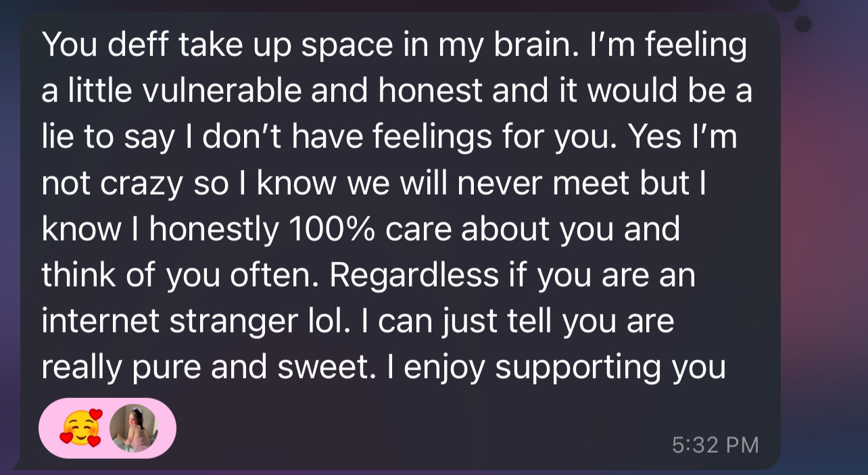Click the message bubble tail at bottom-left
This screenshot has height=475, width=868.
15,465
